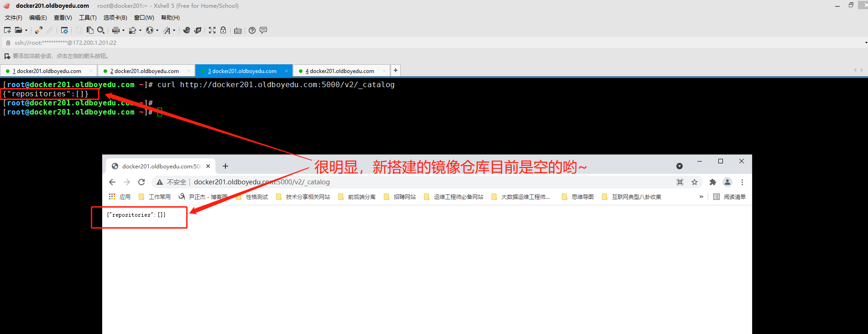This screenshot has width=868, height=334.
Task: Open Chrome extensions puzzle icon
Action: 713,182
